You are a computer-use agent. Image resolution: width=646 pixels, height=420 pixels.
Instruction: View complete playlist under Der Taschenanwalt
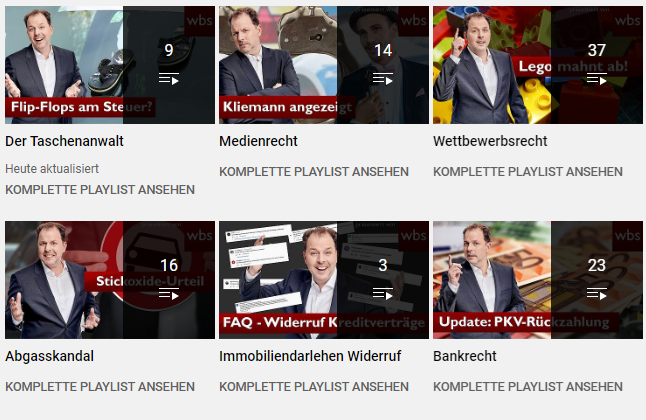point(100,190)
